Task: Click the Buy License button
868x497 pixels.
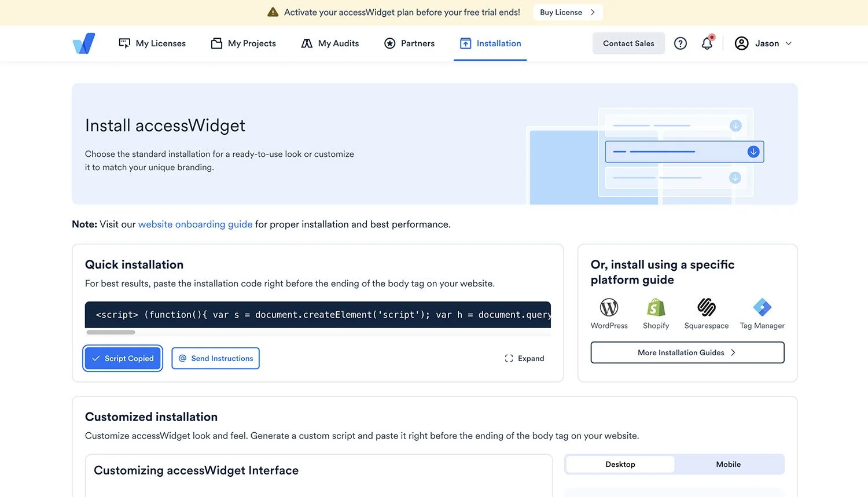Action: pos(568,12)
